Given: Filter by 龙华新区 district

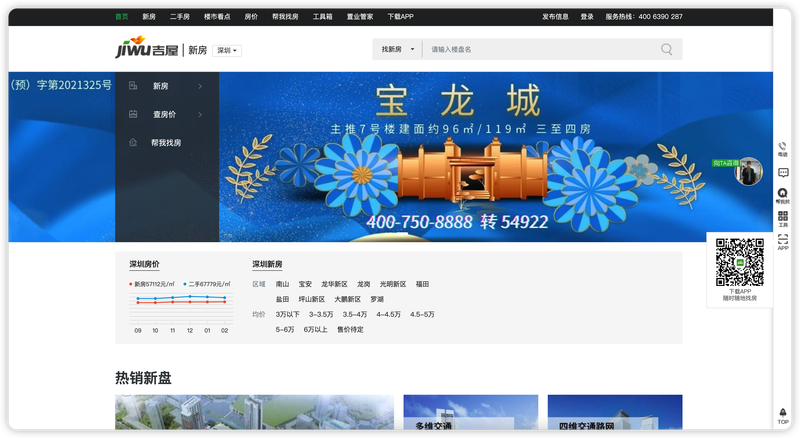Looking at the screenshot, I should click(x=334, y=284).
